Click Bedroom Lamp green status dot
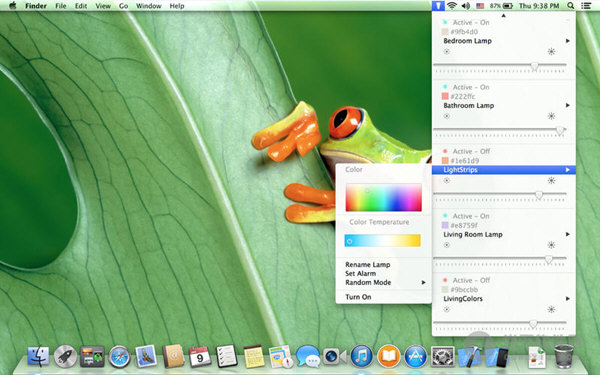The image size is (600, 375). [445, 23]
